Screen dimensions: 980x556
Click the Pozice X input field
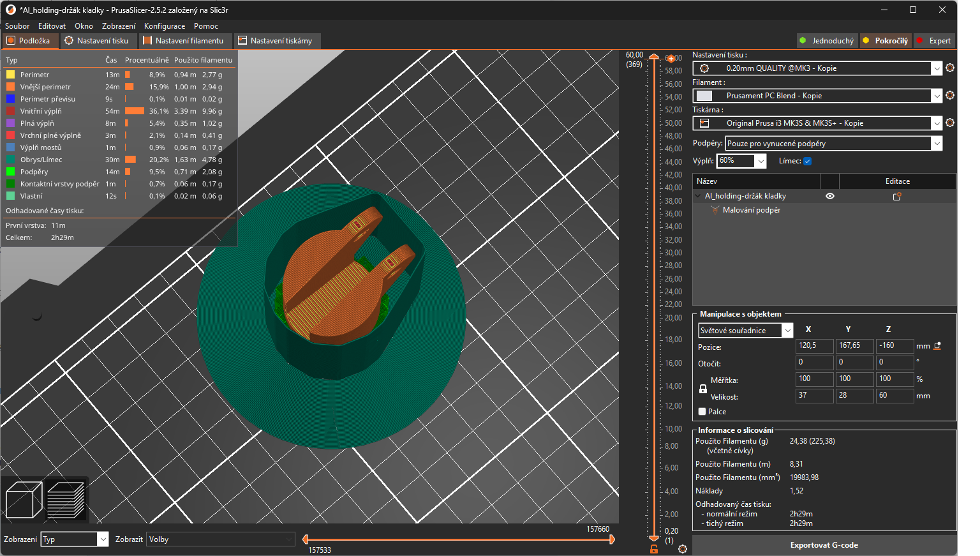coord(815,345)
